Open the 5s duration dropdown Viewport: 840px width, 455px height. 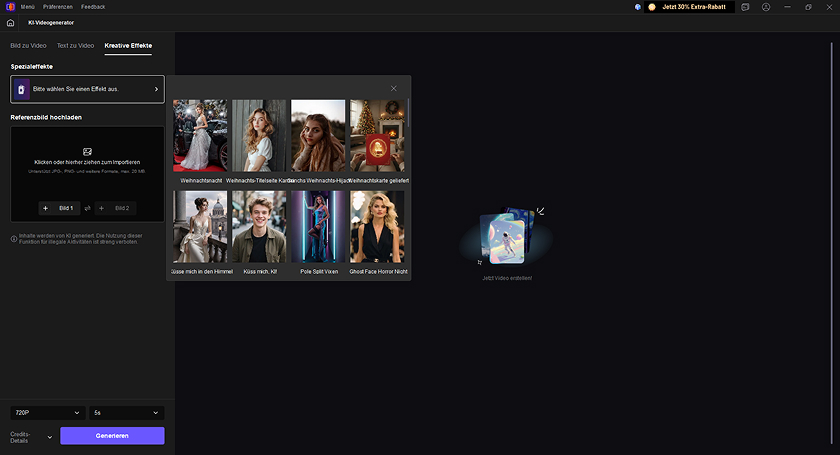(x=125, y=412)
